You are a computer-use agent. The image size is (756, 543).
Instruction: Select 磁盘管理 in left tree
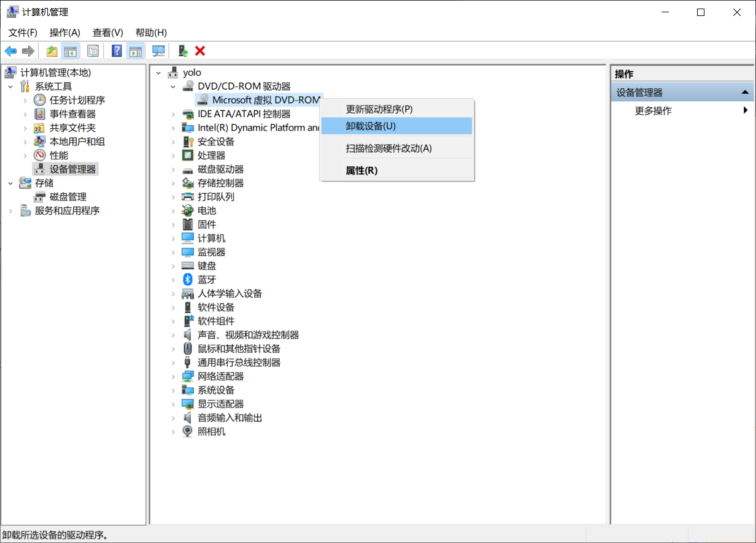tap(68, 197)
